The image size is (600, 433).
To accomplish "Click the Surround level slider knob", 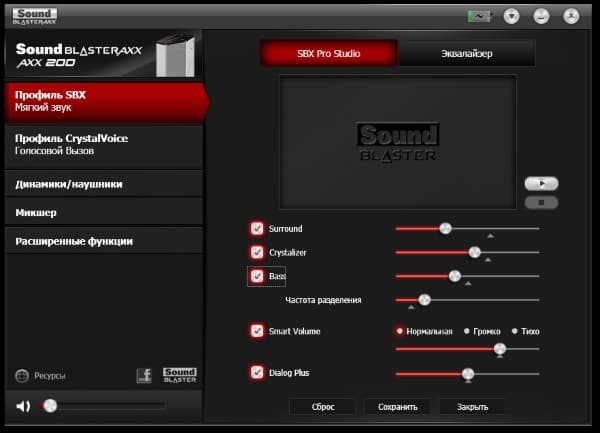I will coord(445,228).
